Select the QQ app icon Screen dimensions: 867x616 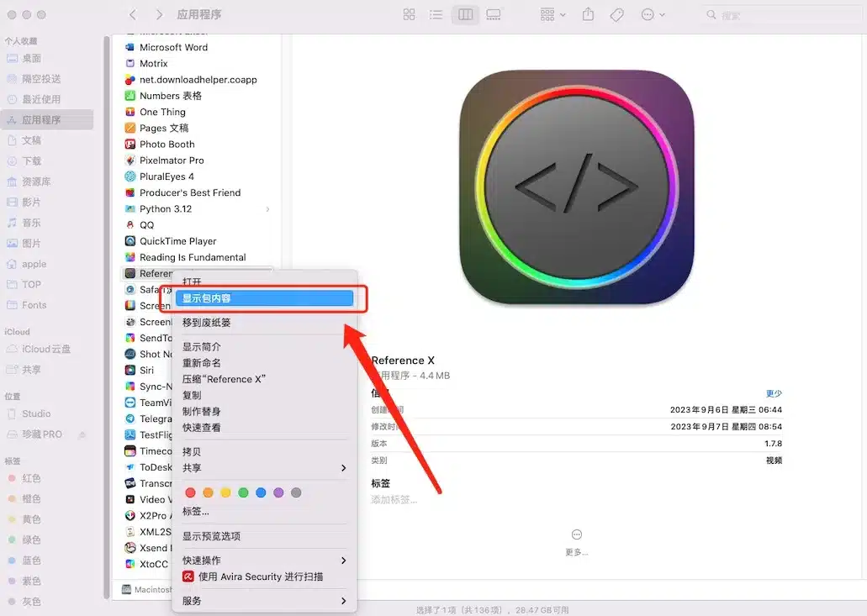click(x=130, y=225)
